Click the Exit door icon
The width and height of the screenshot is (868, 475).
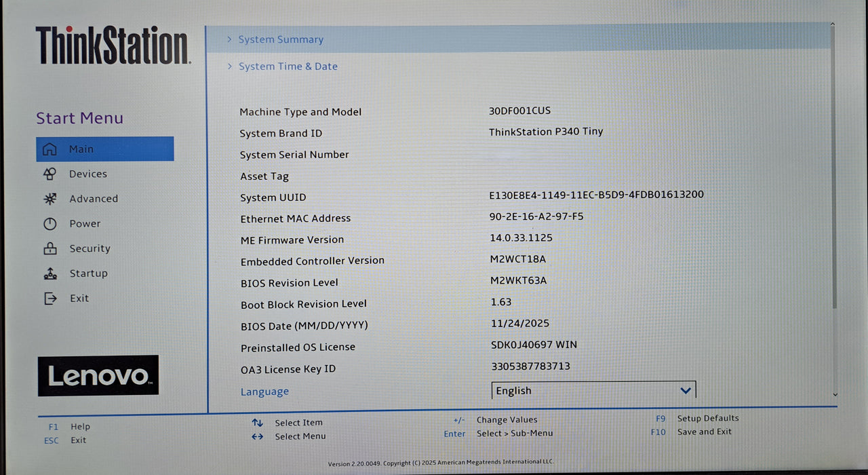click(51, 299)
